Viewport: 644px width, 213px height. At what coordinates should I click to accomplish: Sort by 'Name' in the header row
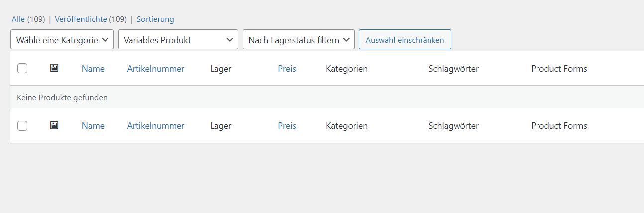point(93,69)
